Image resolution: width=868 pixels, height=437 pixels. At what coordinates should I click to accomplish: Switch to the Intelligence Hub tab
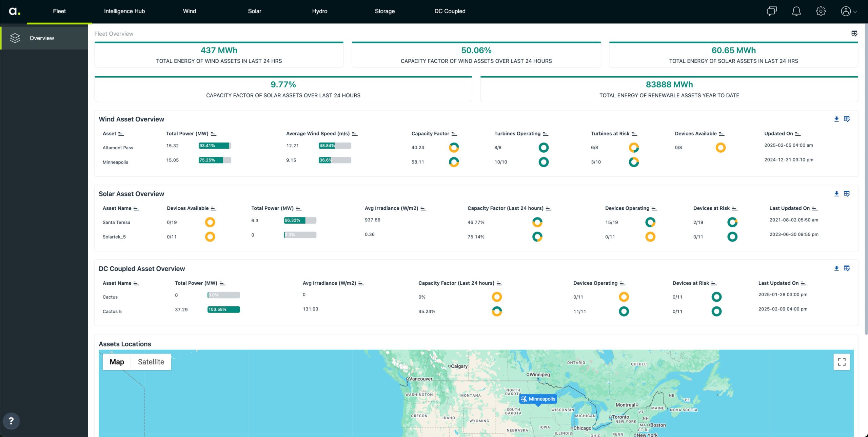click(x=124, y=11)
